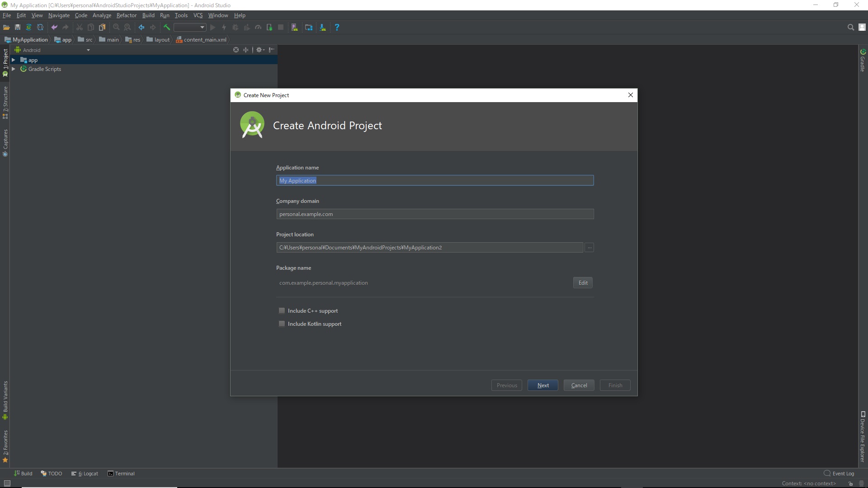Click the layout folder breadcrumb

pos(158,40)
